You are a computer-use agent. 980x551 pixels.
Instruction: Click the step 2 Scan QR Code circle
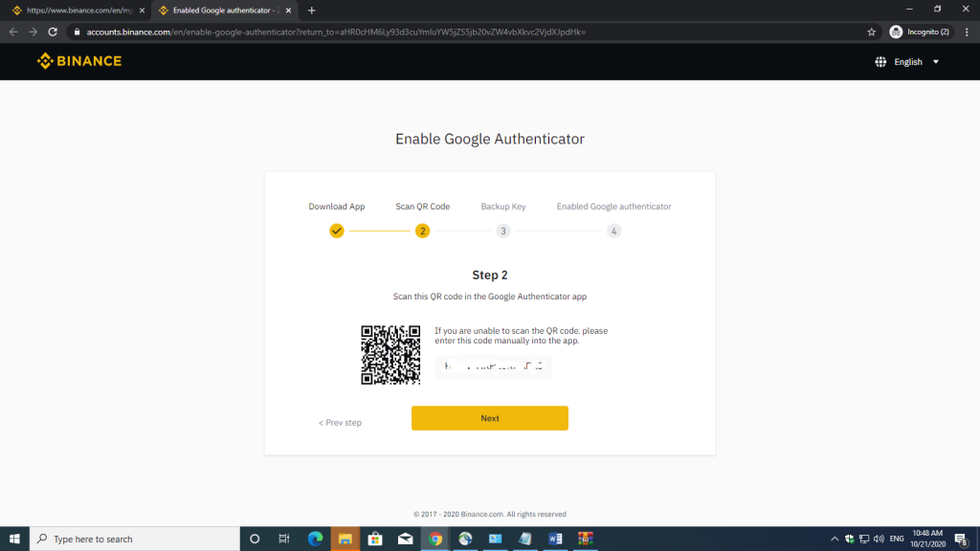point(422,231)
